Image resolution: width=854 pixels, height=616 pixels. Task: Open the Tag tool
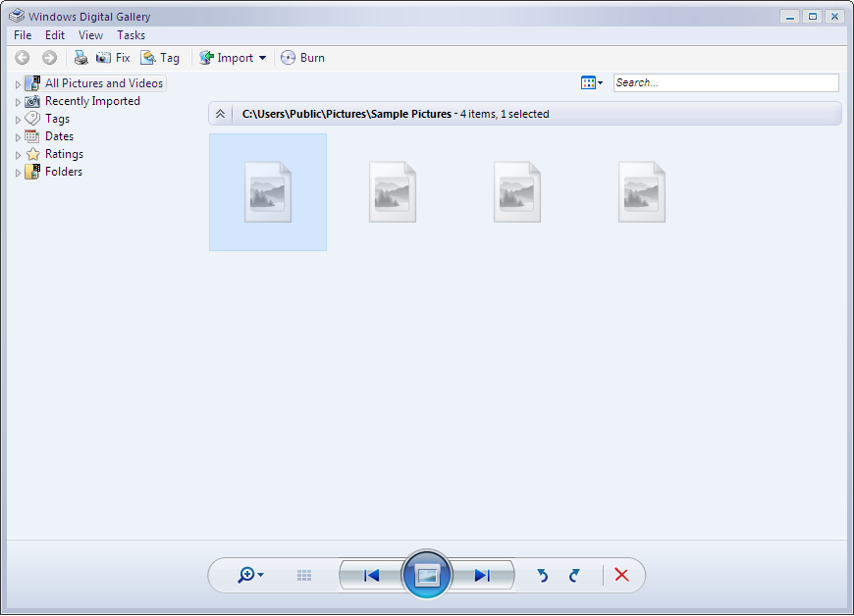[x=160, y=58]
